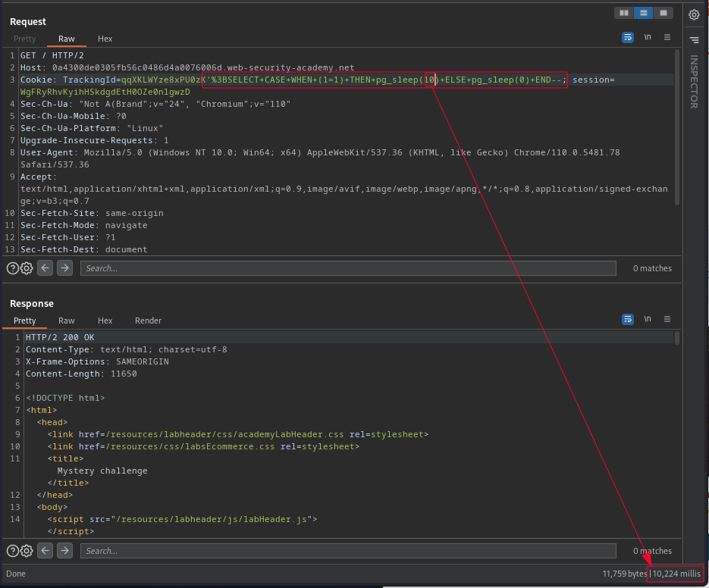This screenshot has width=709, height=588.
Task: Focus the Response search input field
Action: coord(348,550)
